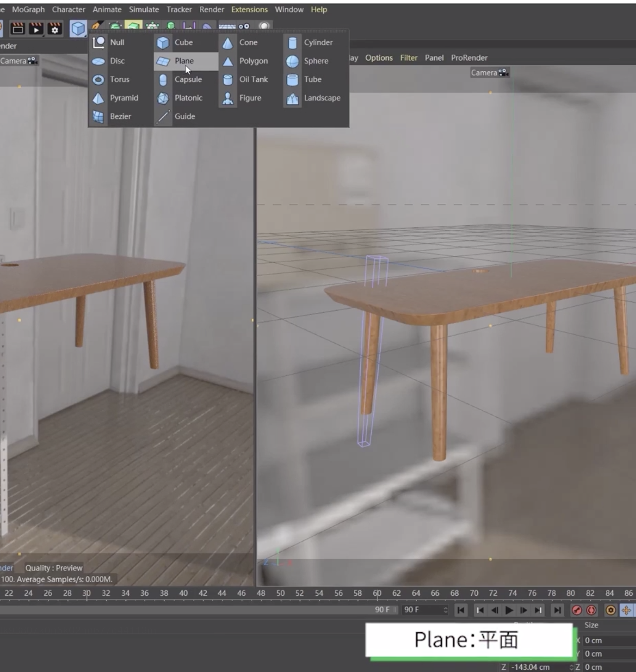Add a Torus object
The width and height of the screenshot is (636, 672).
[x=121, y=79]
